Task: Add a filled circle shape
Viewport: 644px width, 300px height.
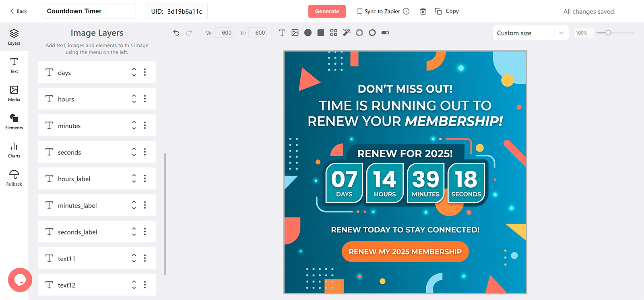Action: (x=308, y=33)
